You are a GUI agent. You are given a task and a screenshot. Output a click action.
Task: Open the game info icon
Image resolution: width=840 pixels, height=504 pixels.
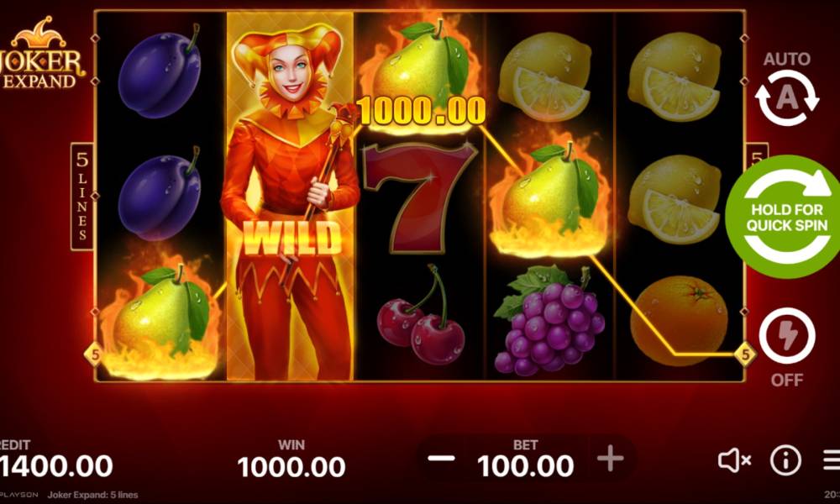(x=785, y=460)
